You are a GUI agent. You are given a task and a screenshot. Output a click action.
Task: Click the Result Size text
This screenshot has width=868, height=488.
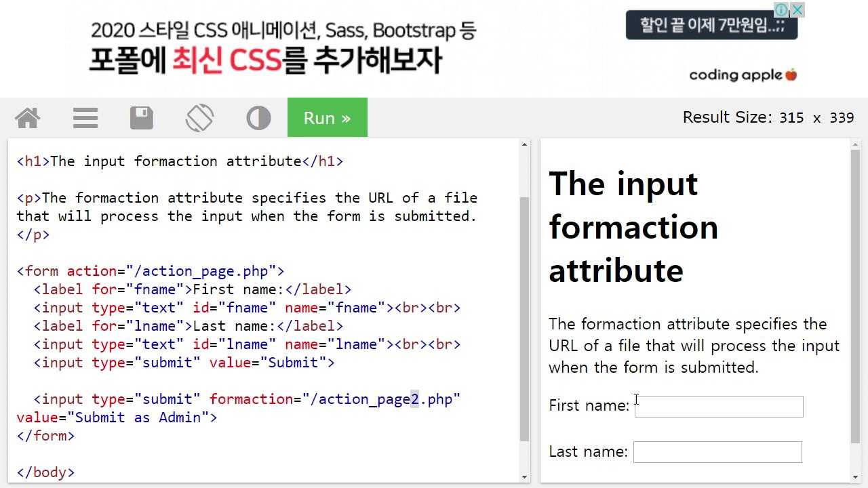768,117
